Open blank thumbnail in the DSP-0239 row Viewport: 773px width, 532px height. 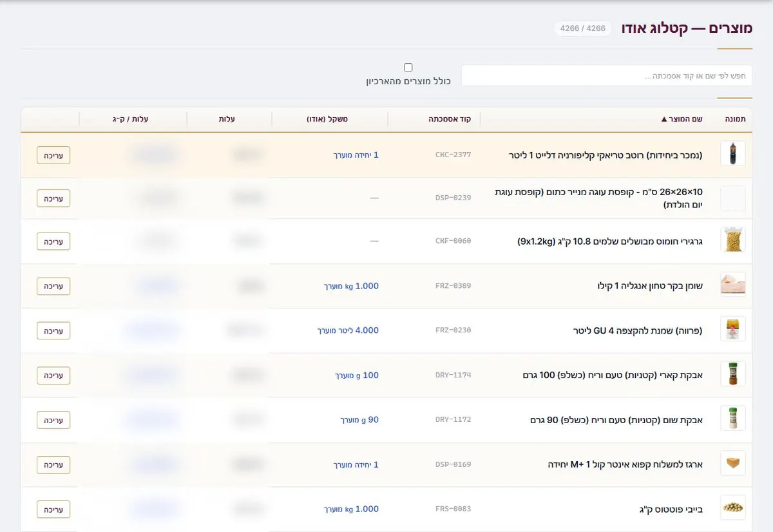coord(733,198)
